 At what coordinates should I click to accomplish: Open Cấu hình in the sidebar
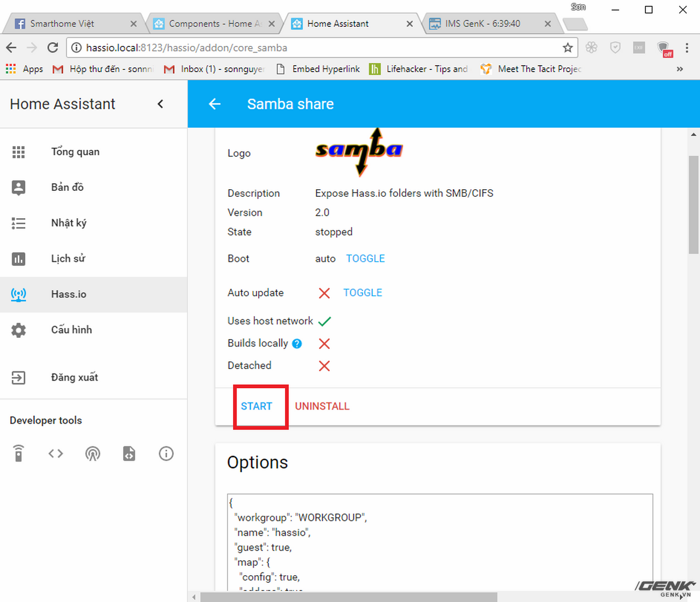click(71, 330)
